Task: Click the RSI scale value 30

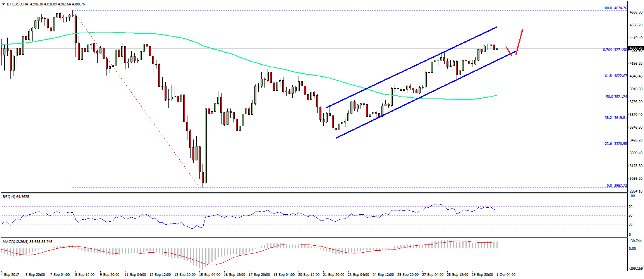Action: coord(631,224)
